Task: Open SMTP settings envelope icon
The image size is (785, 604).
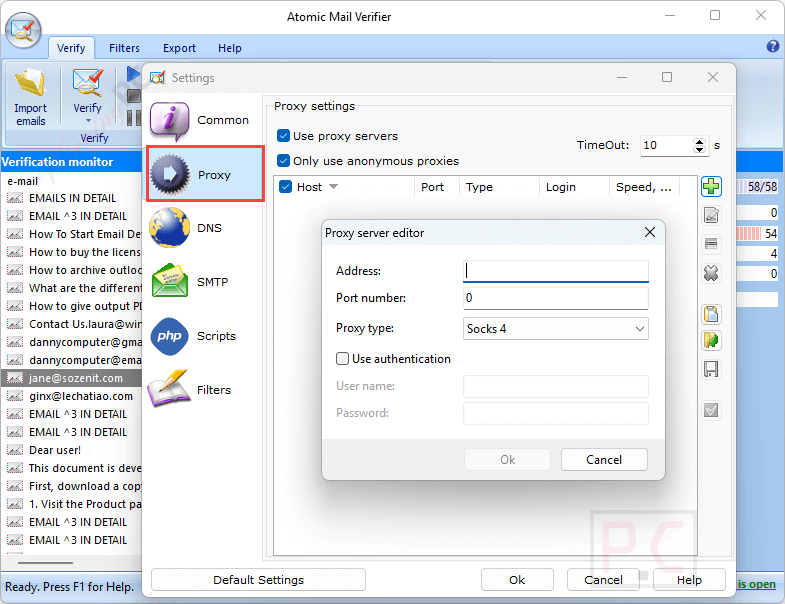Action: (170, 281)
